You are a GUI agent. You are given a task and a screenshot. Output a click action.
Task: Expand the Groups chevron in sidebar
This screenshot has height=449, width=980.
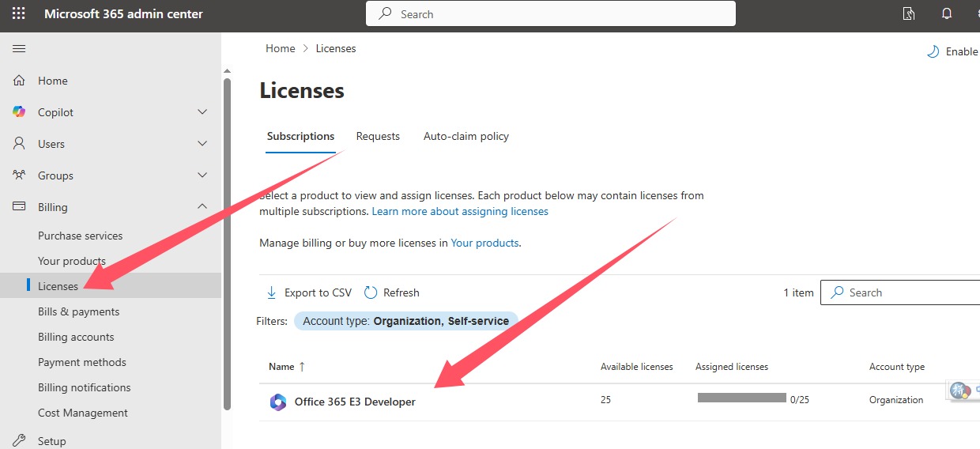click(x=202, y=175)
